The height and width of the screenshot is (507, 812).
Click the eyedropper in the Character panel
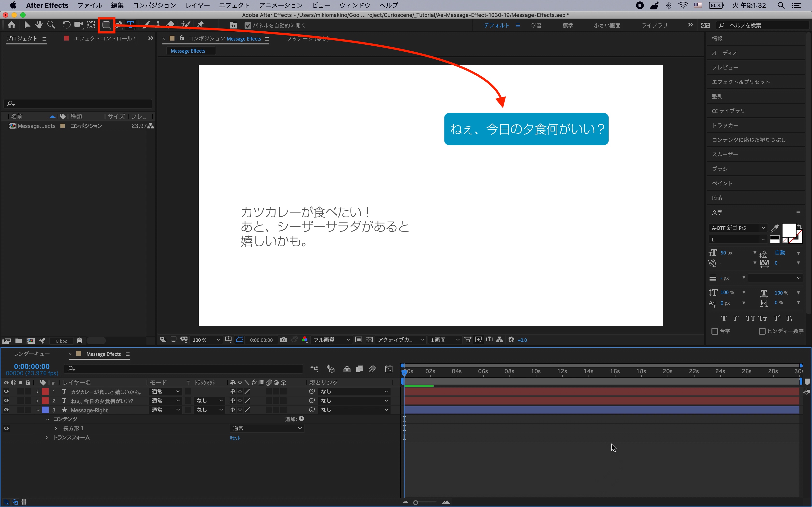tap(774, 228)
